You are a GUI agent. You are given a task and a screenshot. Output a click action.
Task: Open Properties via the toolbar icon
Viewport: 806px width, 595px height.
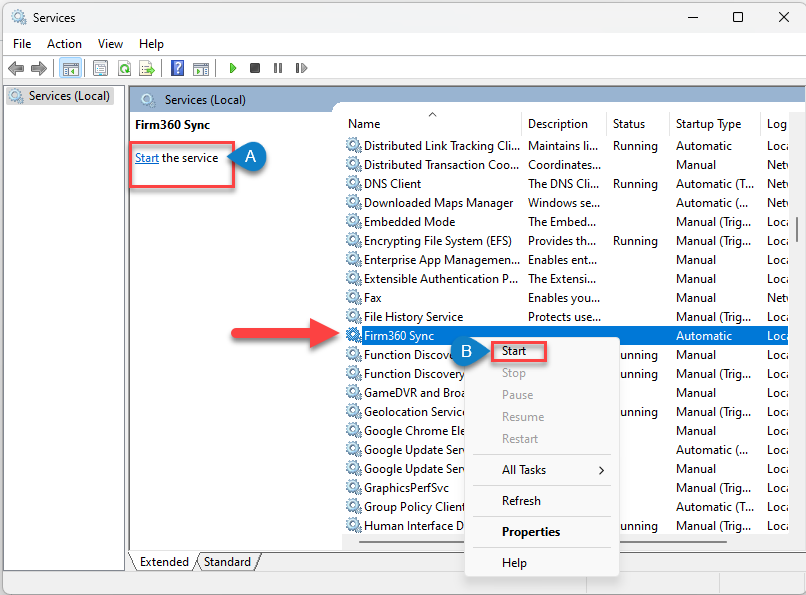pyautogui.click(x=100, y=67)
